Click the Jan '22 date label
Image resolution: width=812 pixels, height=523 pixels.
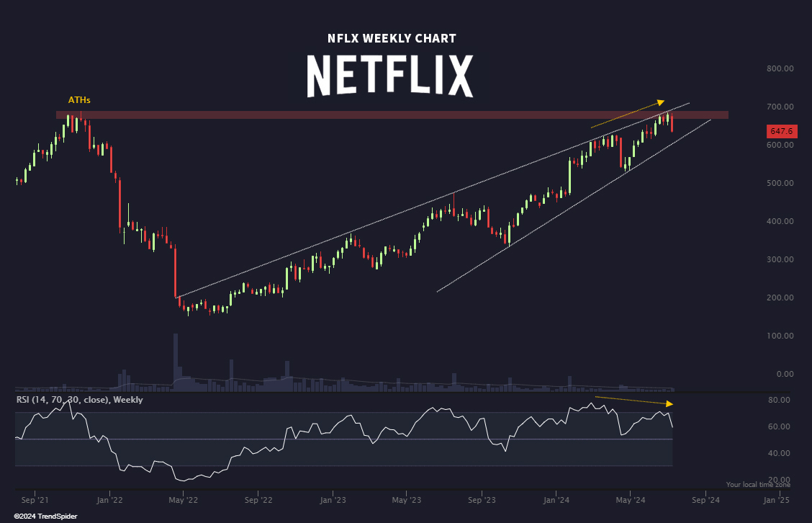click(110, 500)
